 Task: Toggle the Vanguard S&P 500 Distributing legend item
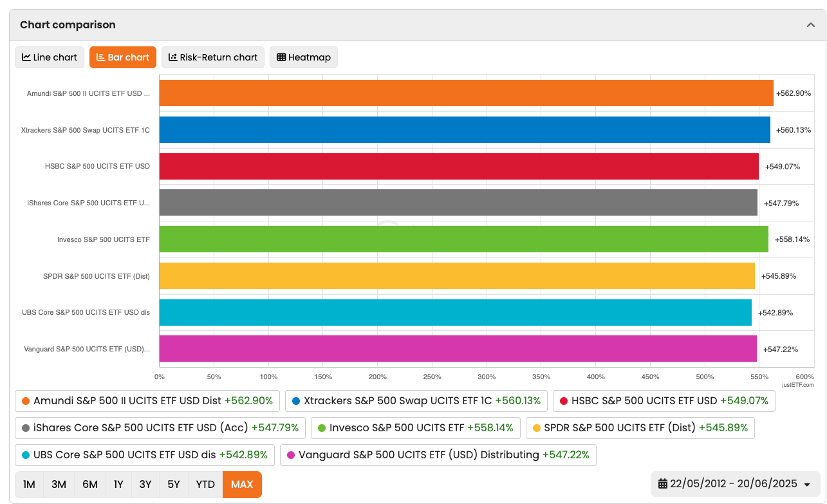tap(438, 454)
